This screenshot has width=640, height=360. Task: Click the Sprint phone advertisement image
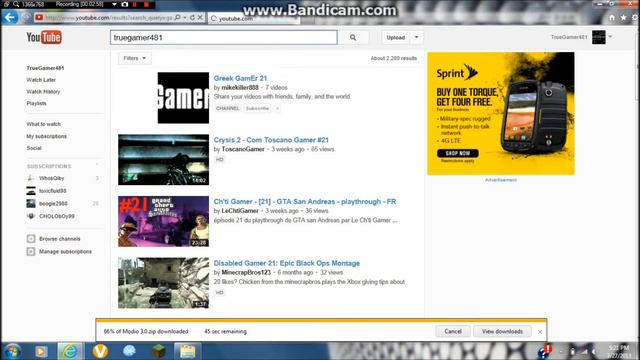pyautogui.click(x=501, y=113)
